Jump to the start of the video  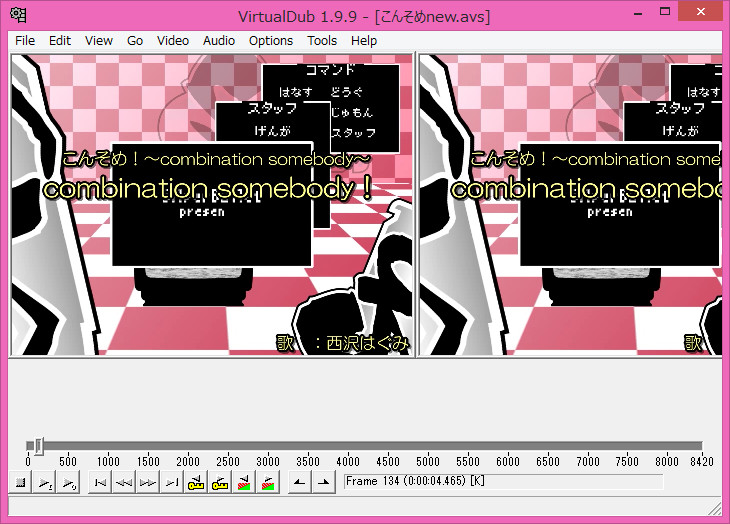click(100, 482)
